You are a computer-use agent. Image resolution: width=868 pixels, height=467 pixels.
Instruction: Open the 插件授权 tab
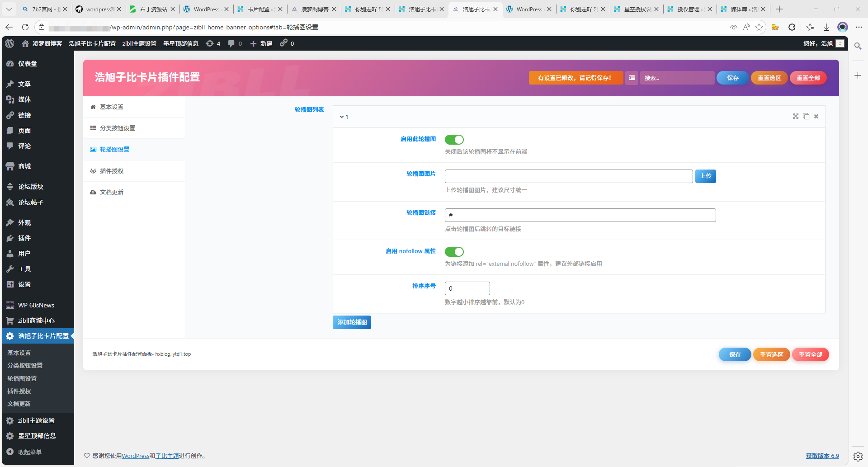click(112, 171)
